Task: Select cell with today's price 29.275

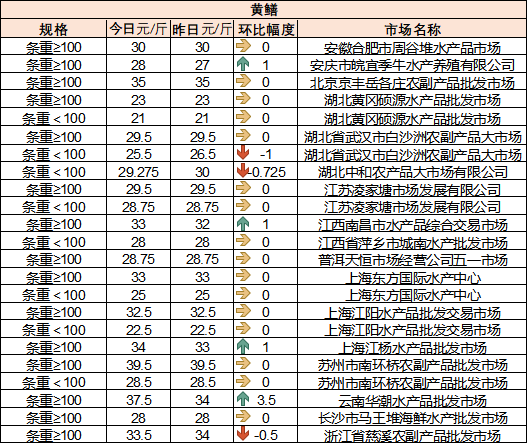Action: click(x=138, y=172)
